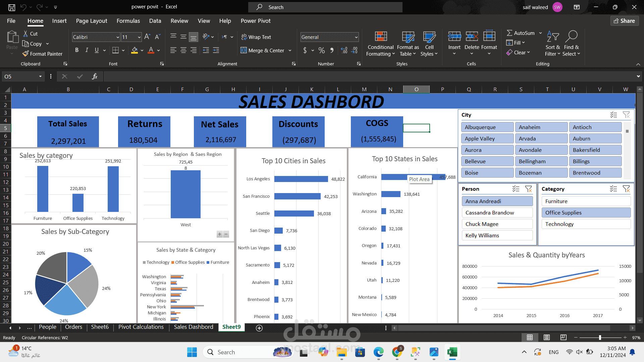Clear filter on Person slicer
The image size is (644, 362).
click(529, 189)
